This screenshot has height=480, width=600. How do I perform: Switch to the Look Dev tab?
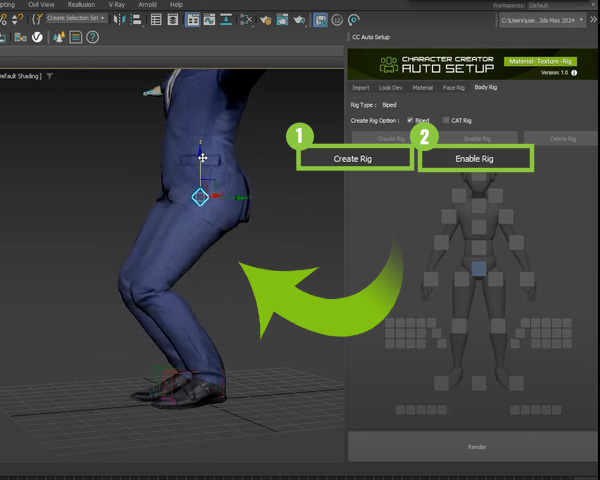click(391, 88)
